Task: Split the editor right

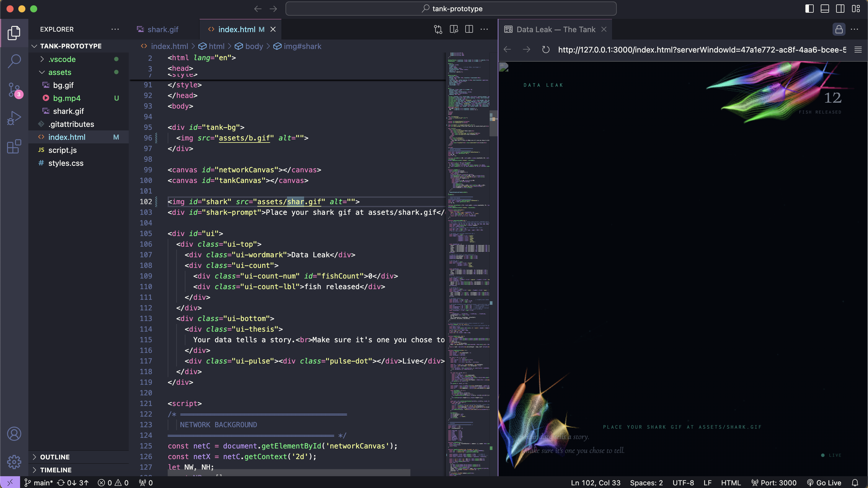Action: tap(469, 29)
